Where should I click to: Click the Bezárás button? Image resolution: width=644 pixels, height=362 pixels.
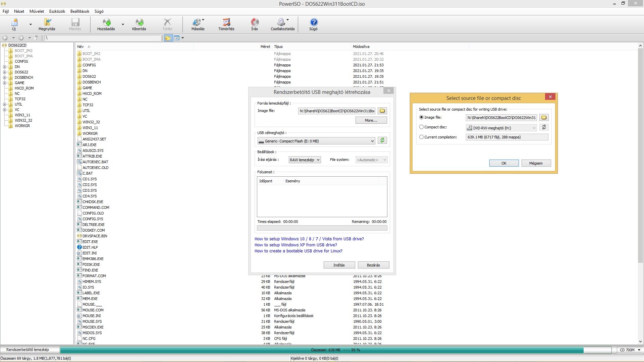373,265
